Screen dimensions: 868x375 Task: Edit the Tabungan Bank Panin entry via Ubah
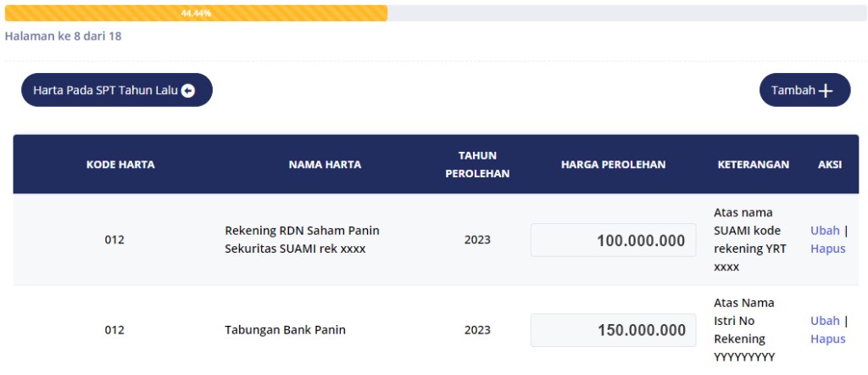pyautogui.click(x=825, y=321)
